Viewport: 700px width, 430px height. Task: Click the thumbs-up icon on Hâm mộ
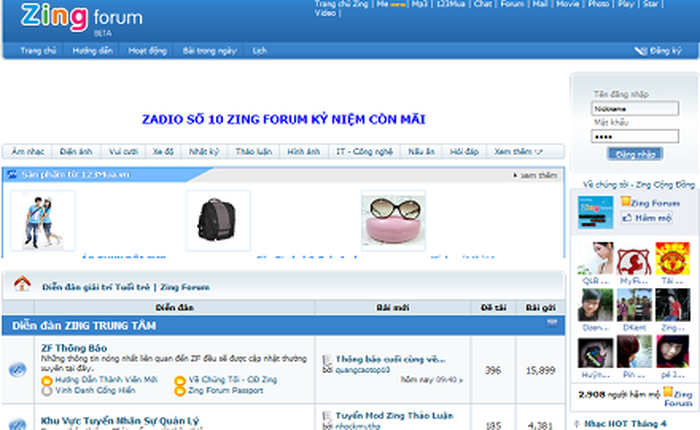coord(628,218)
